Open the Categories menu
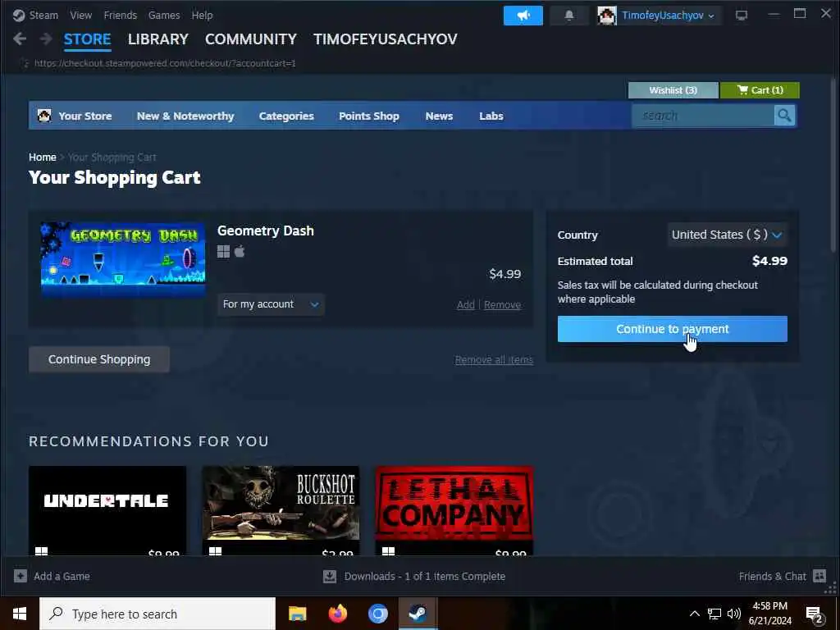The width and height of the screenshot is (840, 630). (x=286, y=116)
